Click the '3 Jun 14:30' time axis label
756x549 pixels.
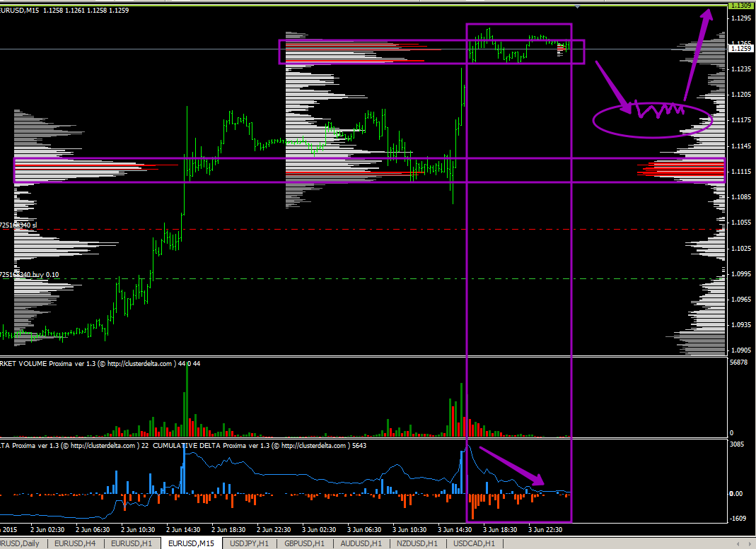(455, 530)
